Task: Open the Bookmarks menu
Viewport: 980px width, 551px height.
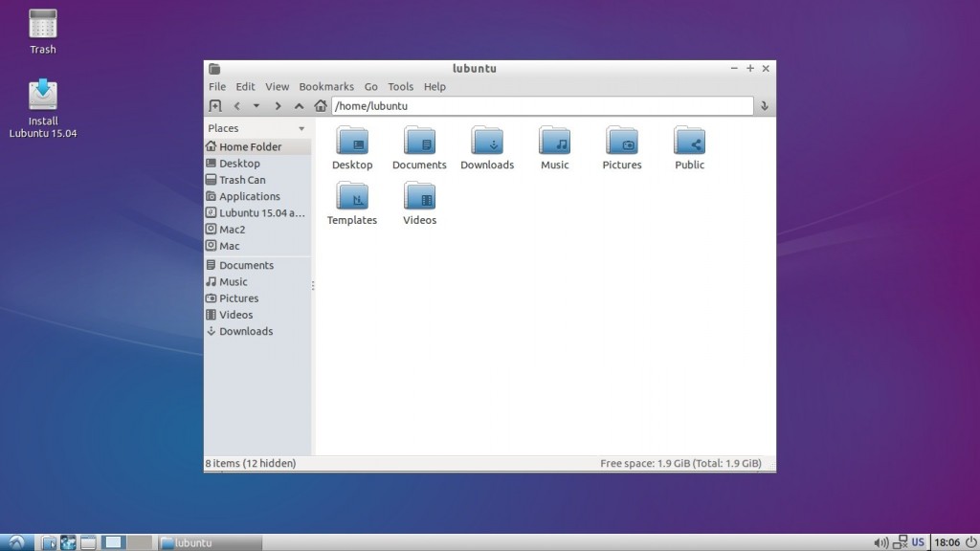Action: 326,86
